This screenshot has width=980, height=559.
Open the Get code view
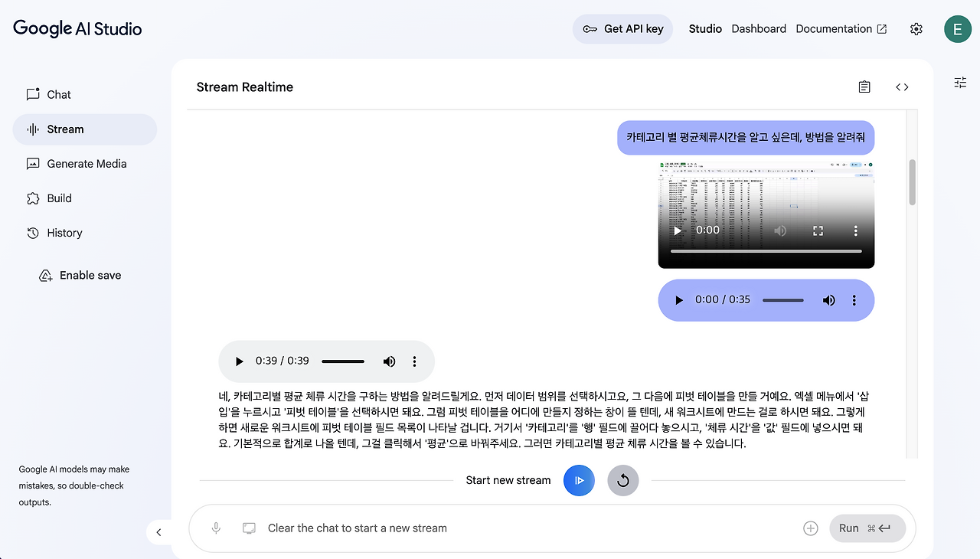(902, 87)
